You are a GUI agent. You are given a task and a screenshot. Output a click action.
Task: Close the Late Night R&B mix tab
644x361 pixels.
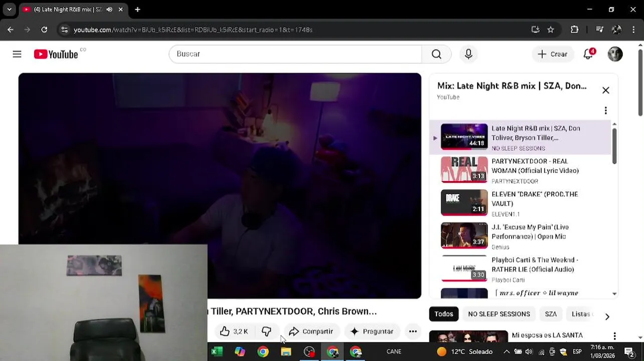pyautogui.click(x=121, y=10)
